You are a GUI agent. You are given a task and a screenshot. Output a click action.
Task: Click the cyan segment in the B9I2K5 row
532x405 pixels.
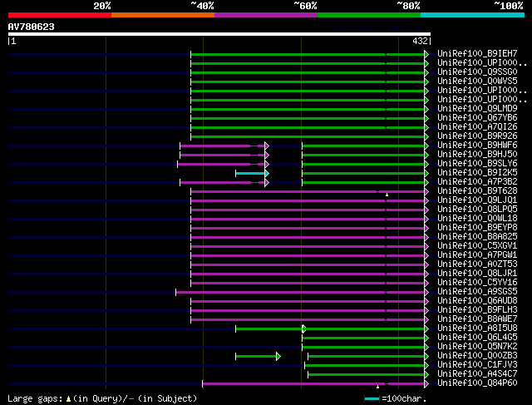[250, 174]
